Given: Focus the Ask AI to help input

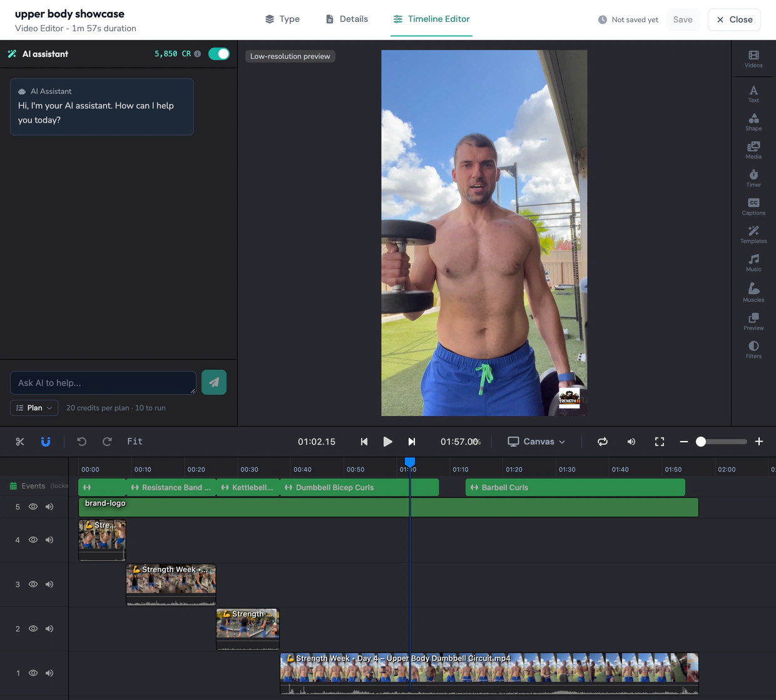Looking at the screenshot, I should tap(103, 383).
